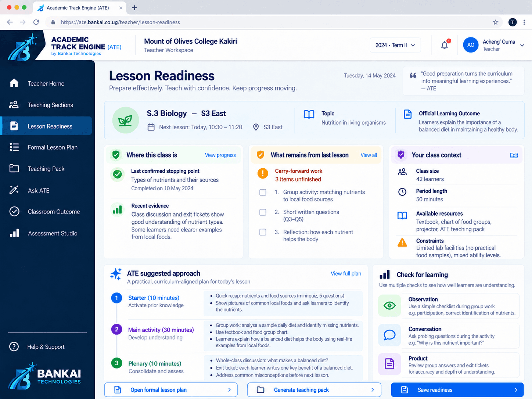This screenshot has width=532, height=399.
Task: Open the 2024 - Term II dropdown
Action: click(395, 45)
